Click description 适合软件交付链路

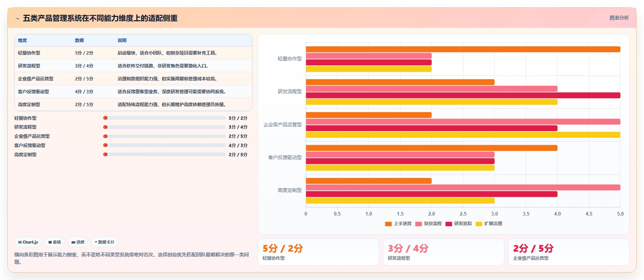click(164, 66)
